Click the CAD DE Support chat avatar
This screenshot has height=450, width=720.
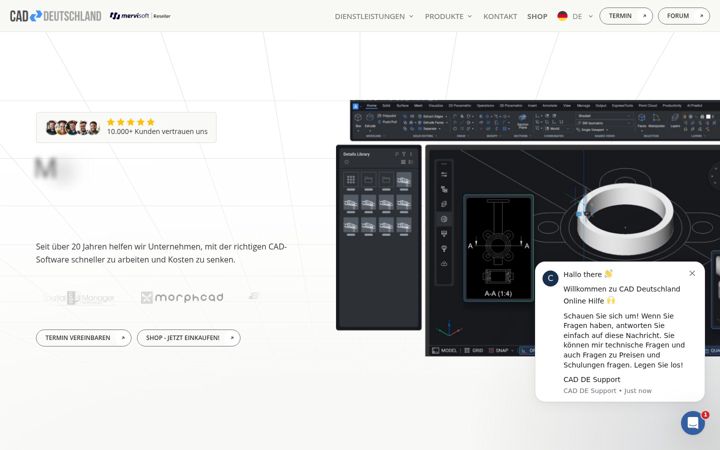point(550,278)
